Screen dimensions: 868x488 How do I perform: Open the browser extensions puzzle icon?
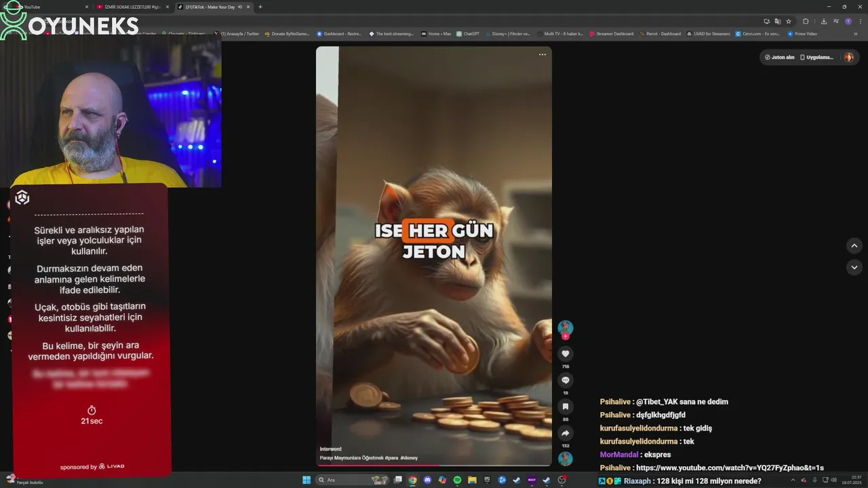(x=806, y=21)
